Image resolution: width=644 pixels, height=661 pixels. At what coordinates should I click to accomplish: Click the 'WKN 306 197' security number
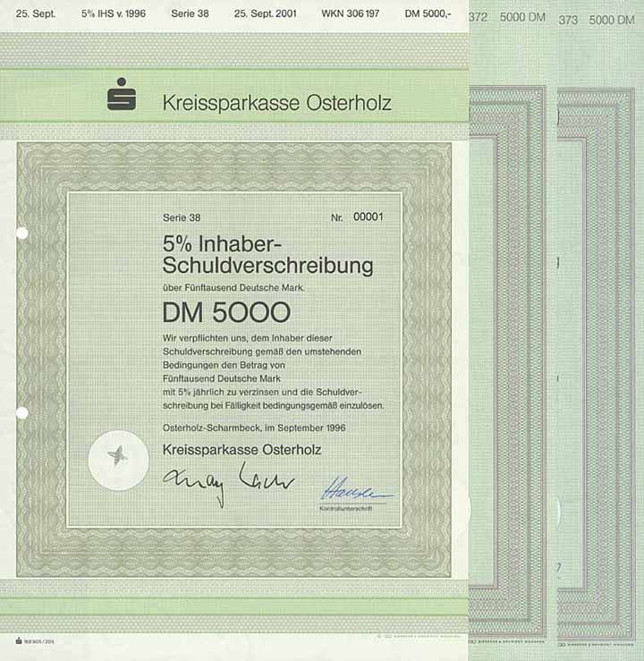tap(351, 13)
